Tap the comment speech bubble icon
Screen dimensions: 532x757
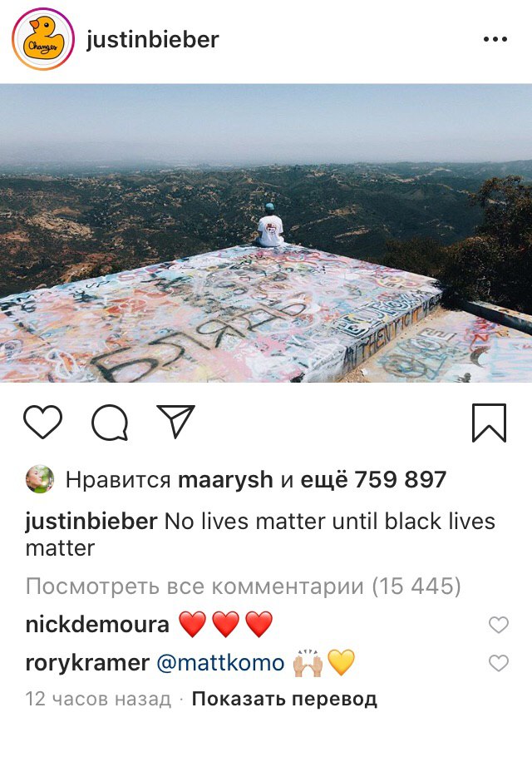[x=110, y=423]
